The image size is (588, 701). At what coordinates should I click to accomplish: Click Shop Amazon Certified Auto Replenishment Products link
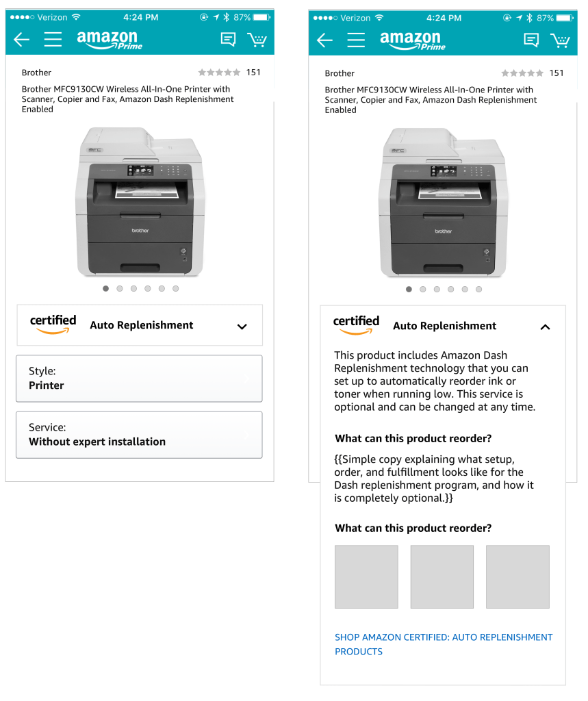pos(443,644)
